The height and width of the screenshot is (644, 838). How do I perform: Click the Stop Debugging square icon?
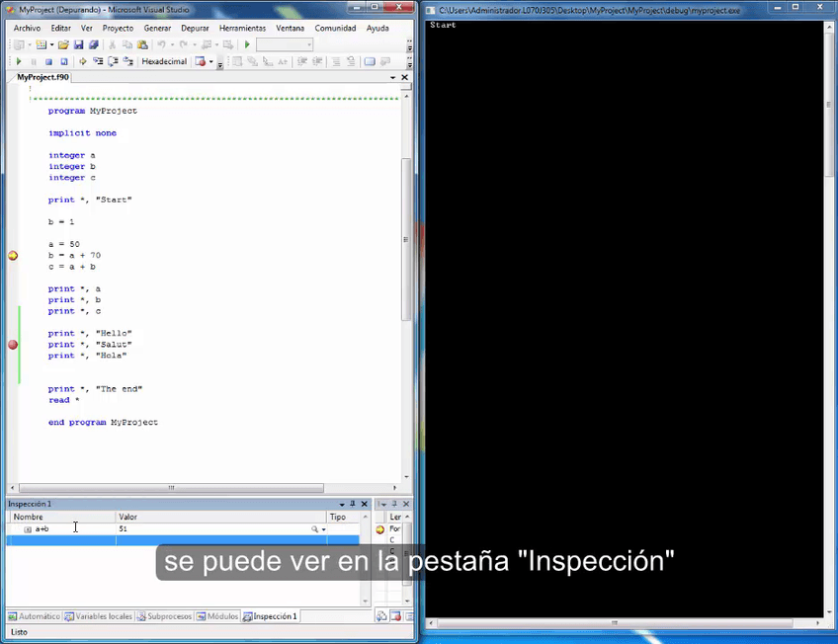tap(48, 62)
